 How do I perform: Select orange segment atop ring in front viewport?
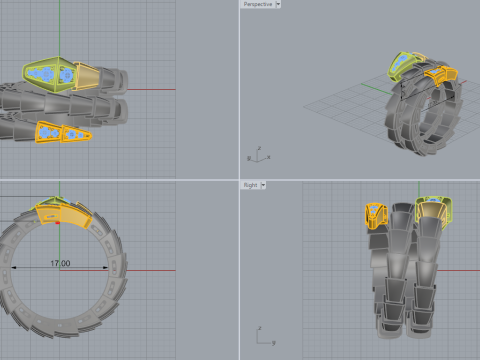(63, 216)
